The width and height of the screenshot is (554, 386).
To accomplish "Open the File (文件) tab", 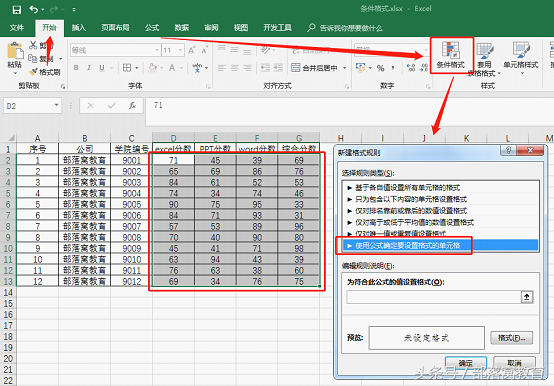I will tap(17, 28).
